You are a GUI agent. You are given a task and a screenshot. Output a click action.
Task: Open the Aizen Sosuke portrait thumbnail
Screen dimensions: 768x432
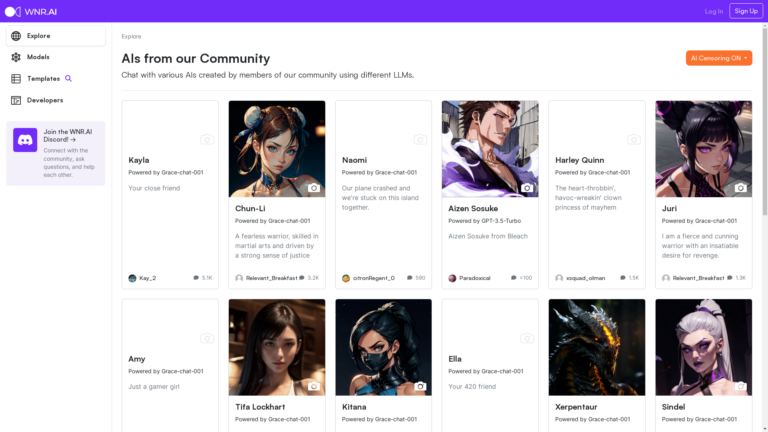[x=490, y=149]
